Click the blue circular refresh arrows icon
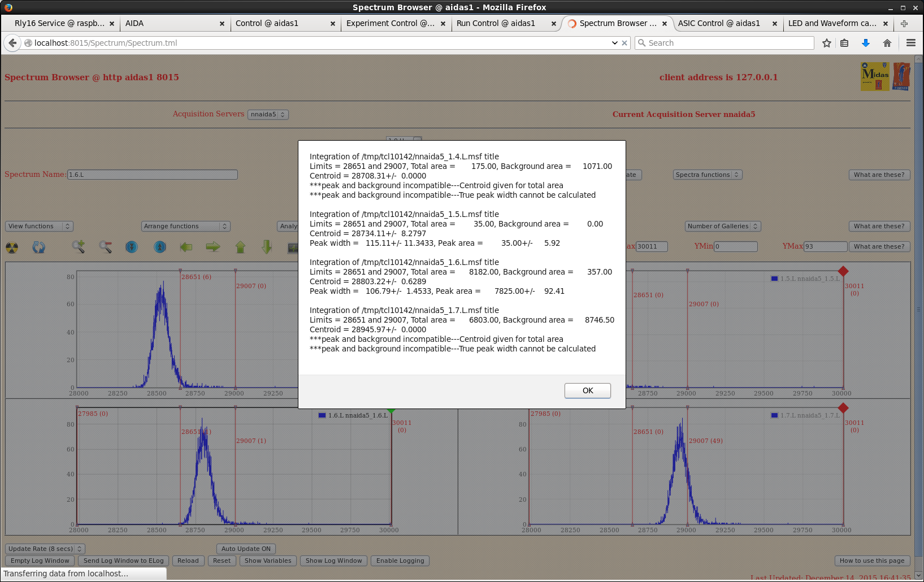The width and height of the screenshot is (924, 582). [x=38, y=247]
